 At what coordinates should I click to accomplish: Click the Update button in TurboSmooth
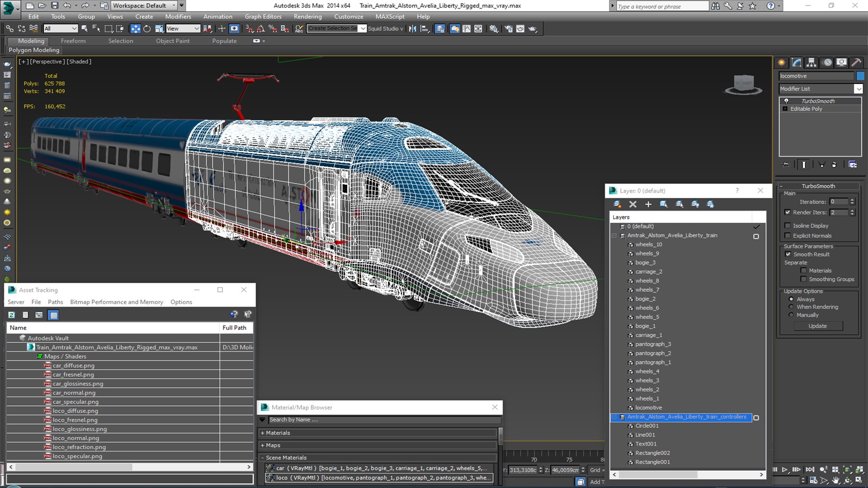(x=818, y=326)
